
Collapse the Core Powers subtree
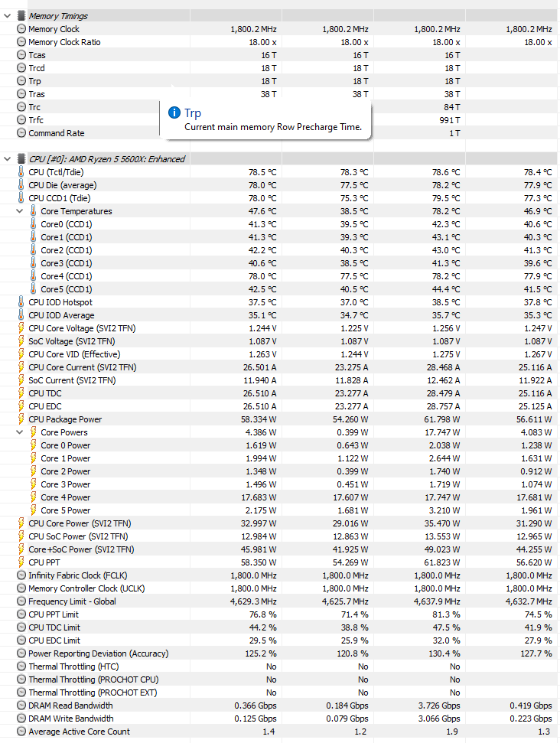point(19,432)
